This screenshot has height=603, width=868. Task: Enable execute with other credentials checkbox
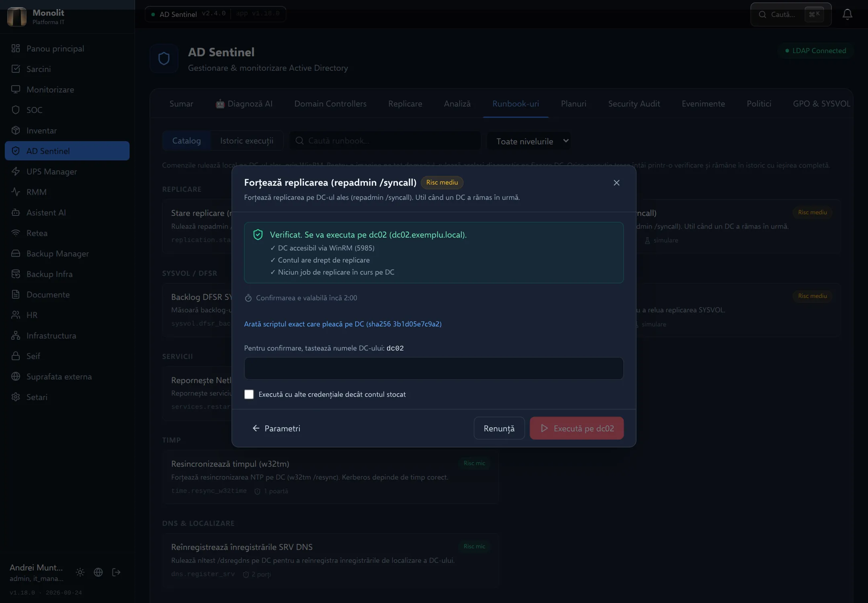coord(249,394)
